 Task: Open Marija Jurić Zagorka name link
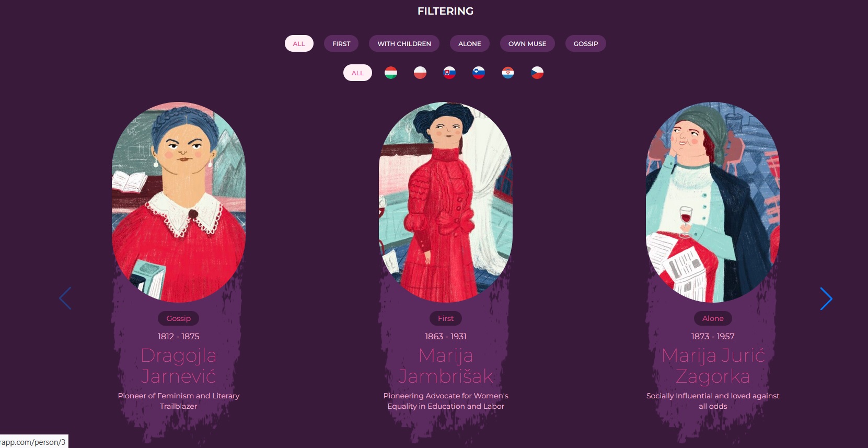[713, 365]
